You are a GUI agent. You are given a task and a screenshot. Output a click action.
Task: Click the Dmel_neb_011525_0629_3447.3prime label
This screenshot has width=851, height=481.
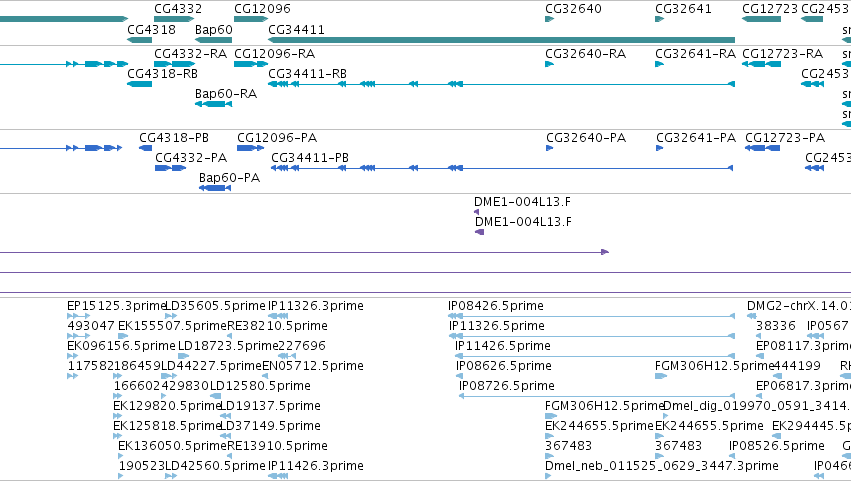click(662, 467)
